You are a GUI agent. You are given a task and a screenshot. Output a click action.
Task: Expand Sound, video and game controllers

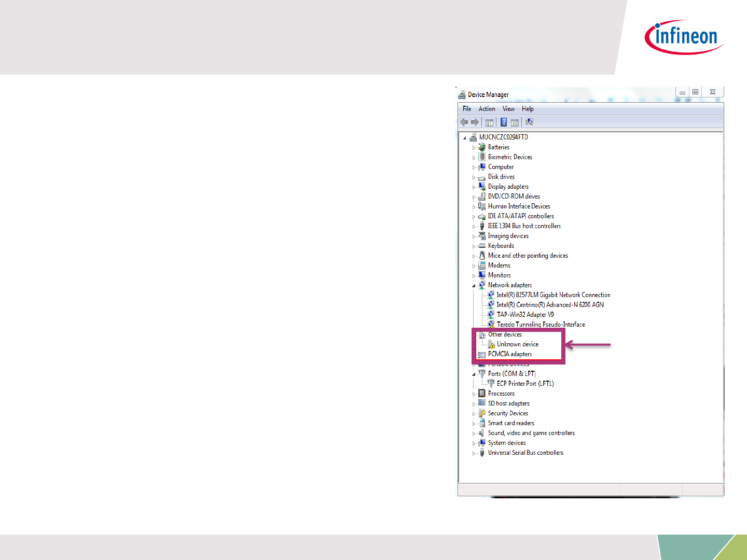pyautogui.click(x=474, y=433)
